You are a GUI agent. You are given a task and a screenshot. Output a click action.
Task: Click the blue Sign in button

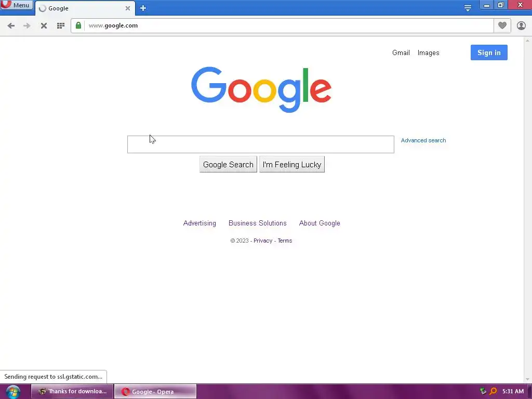tap(489, 52)
